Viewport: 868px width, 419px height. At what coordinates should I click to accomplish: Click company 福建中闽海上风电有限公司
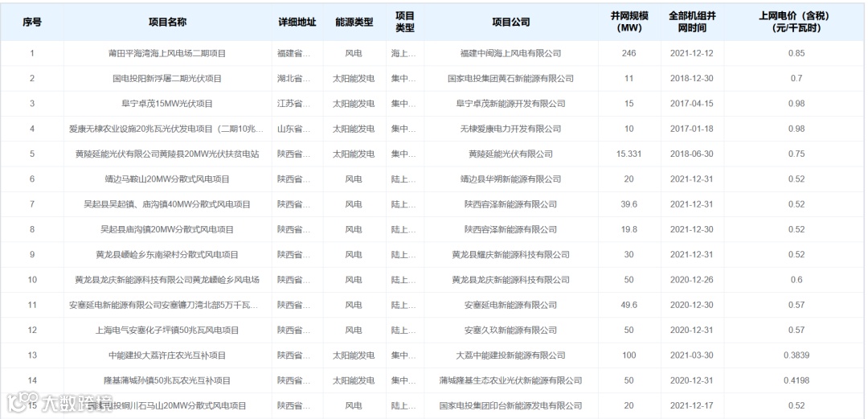tap(511, 53)
